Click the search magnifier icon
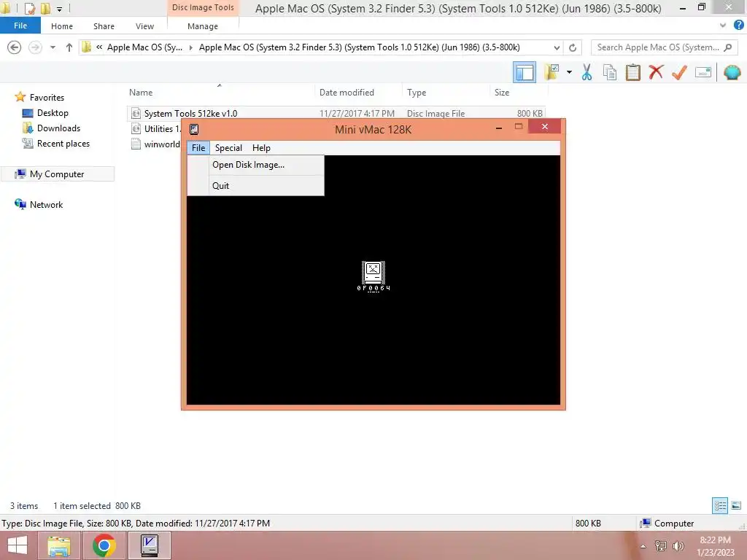Image resolution: width=747 pixels, height=560 pixels. coord(727,47)
